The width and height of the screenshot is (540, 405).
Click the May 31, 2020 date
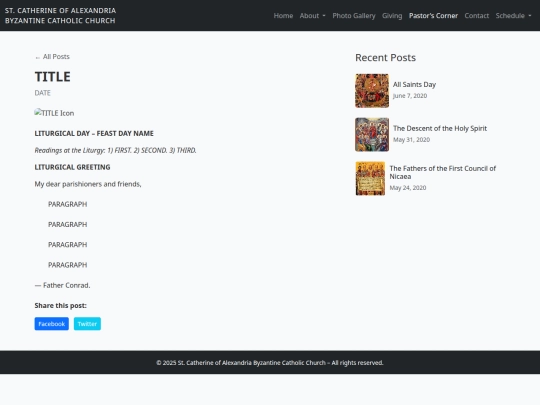coord(411,139)
